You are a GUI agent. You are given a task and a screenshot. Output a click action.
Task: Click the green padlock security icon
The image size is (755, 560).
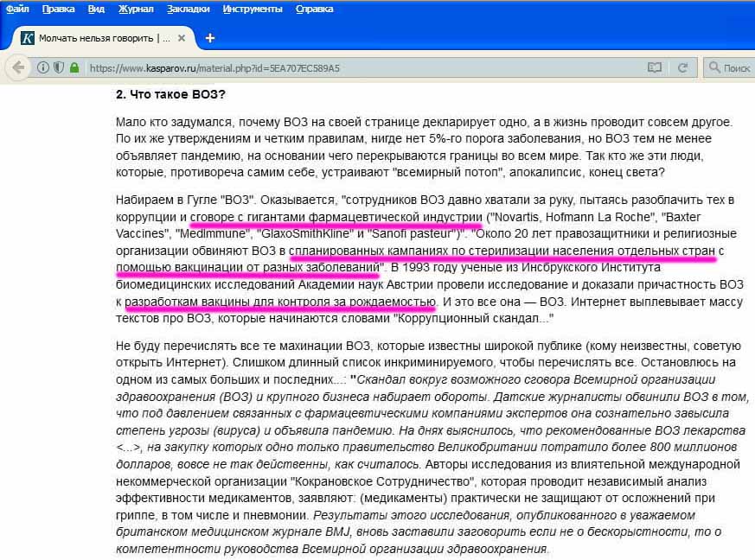(74, 67)
